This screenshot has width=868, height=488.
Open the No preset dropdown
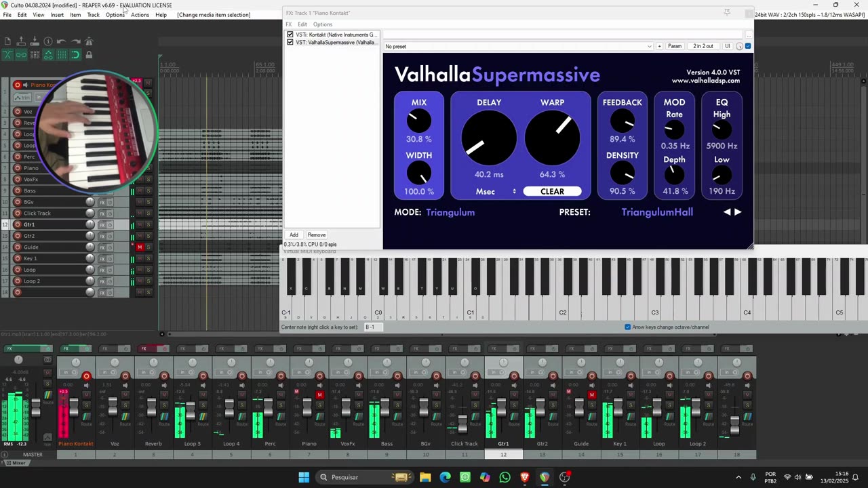(519, 46)
